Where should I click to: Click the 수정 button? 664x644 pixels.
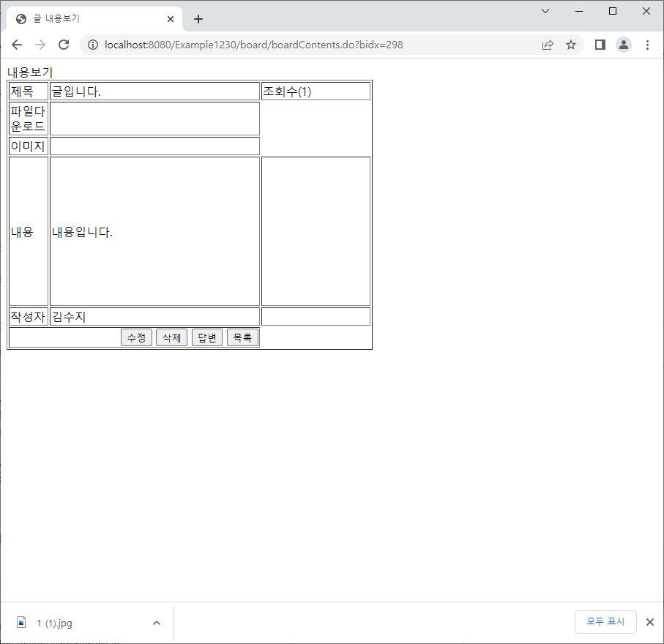pyautogui.click(x=136, y=338)
